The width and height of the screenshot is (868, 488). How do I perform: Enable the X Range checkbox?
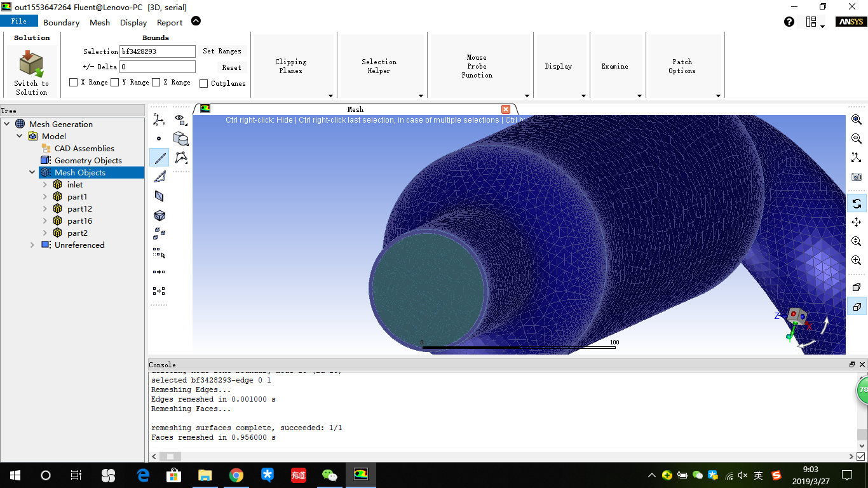coord(73,82)
